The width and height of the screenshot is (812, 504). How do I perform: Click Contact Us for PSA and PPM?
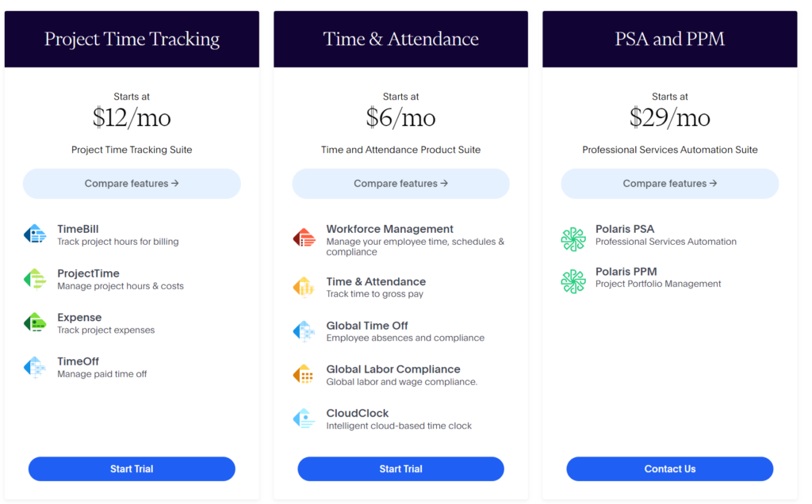point(669,468)
